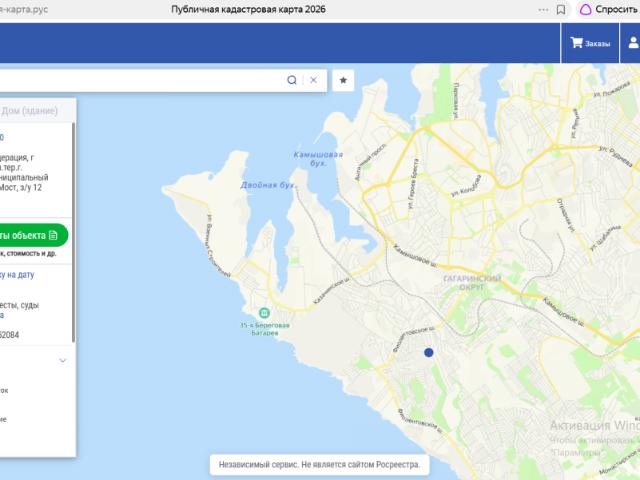This screenshot has height=480, width=640.
Task: Bookmark the page with the bookmark icon
Action: point(561,9)
